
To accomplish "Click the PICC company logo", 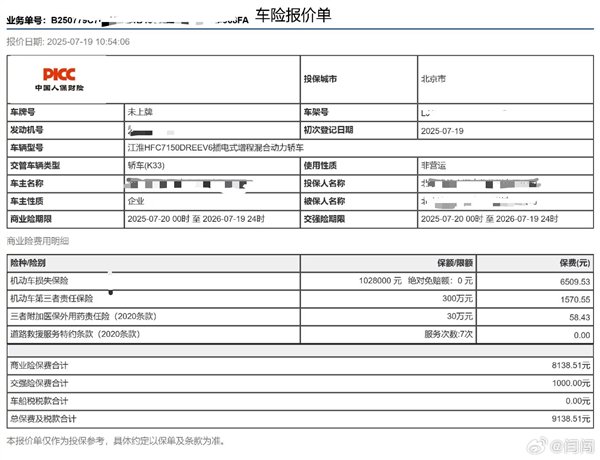I will point(59,79).
